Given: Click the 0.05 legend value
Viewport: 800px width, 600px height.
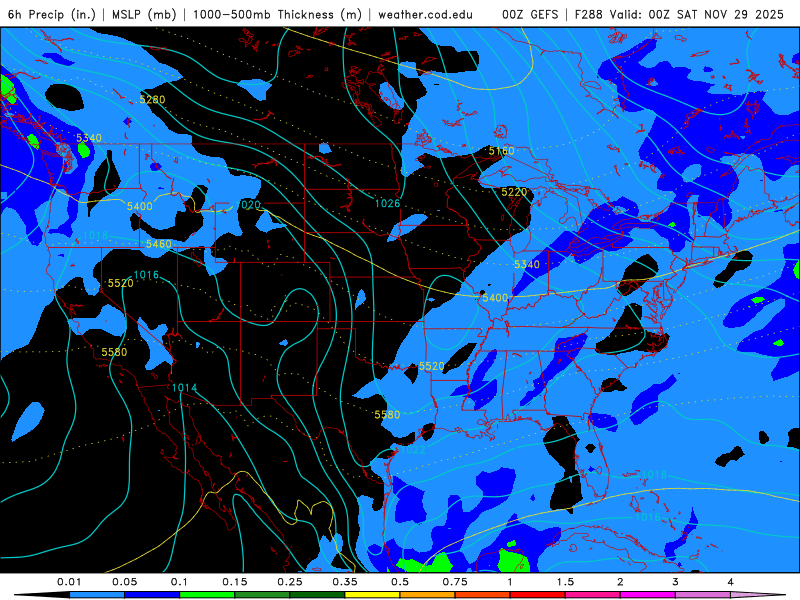Looking at the screenshot, I should 124,582.
